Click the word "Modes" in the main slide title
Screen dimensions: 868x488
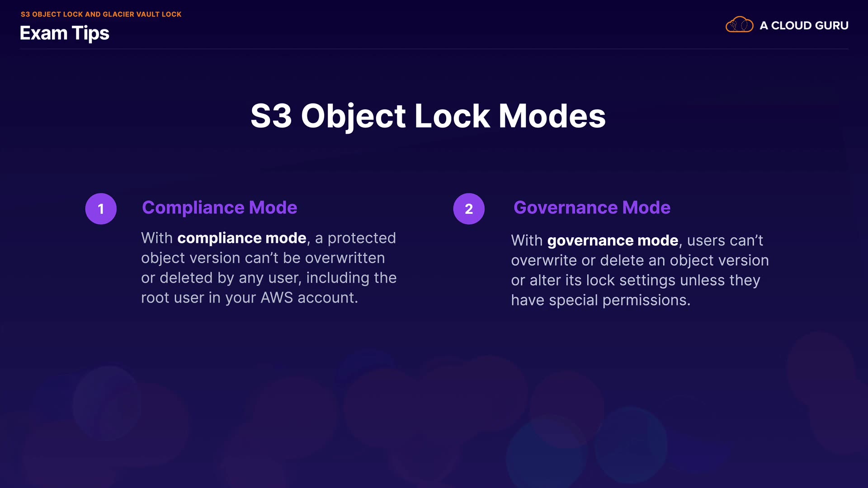coord(552,116)
